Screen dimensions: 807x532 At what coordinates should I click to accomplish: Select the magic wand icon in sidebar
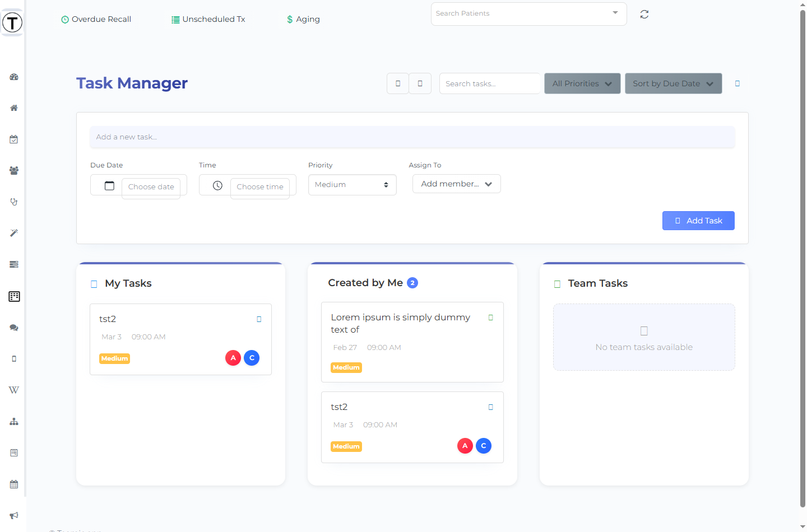[x=14, y=233]
